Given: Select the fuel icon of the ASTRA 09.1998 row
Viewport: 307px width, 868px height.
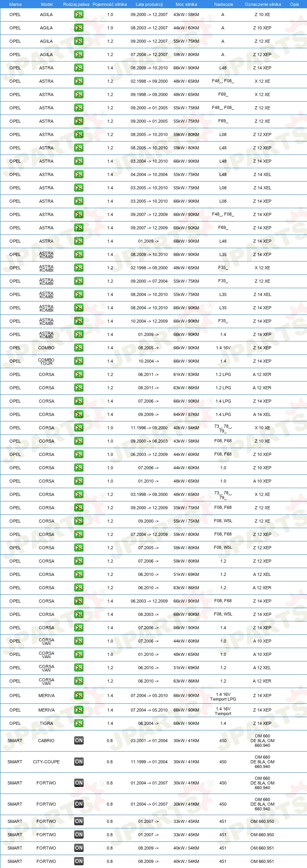Looking at the screenshot, I should click(x=79, y=94).
